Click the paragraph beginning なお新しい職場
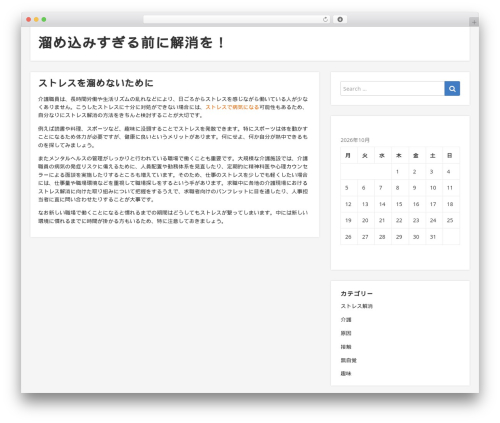 (x=173, y=217)
